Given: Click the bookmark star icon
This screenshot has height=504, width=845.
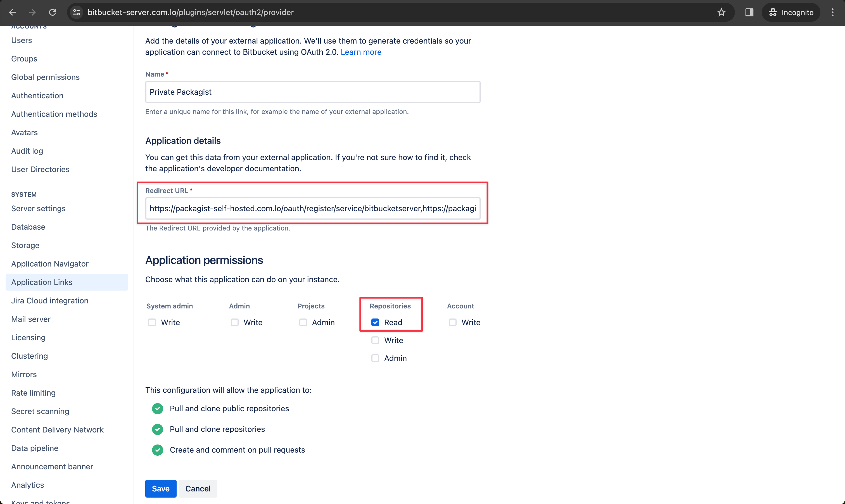Looking at the screenshot, I should click(x=721, y=12).
